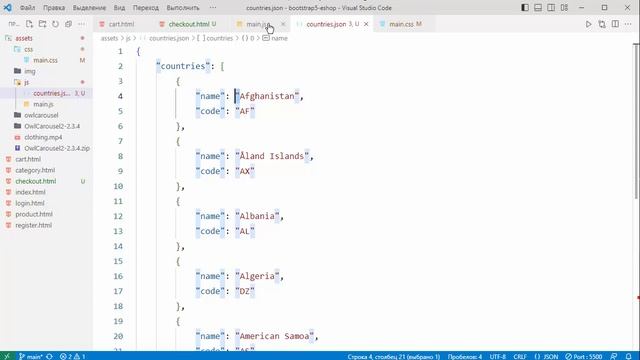Click the Строка 4, столбец 21 indicator

tap(393, 356)
